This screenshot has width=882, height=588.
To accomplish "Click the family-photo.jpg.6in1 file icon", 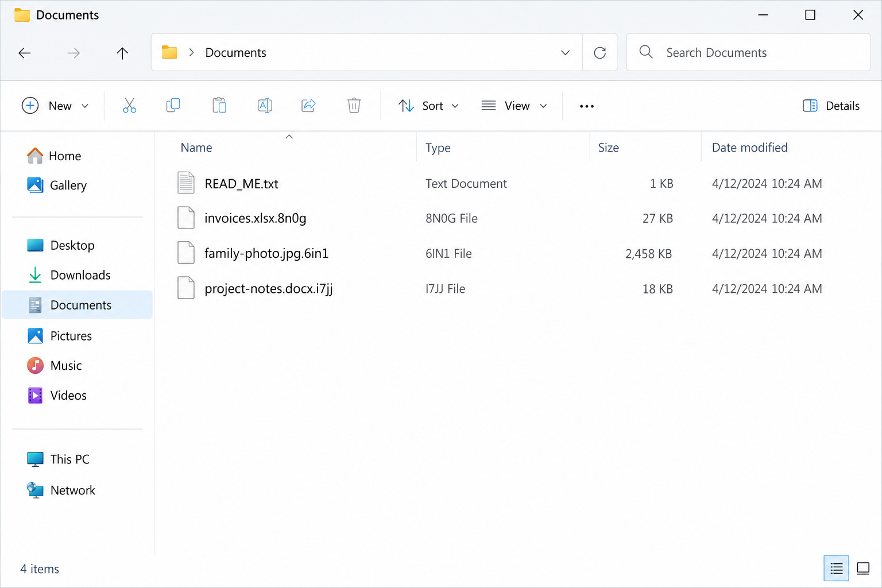I will (x=186, y=253).
